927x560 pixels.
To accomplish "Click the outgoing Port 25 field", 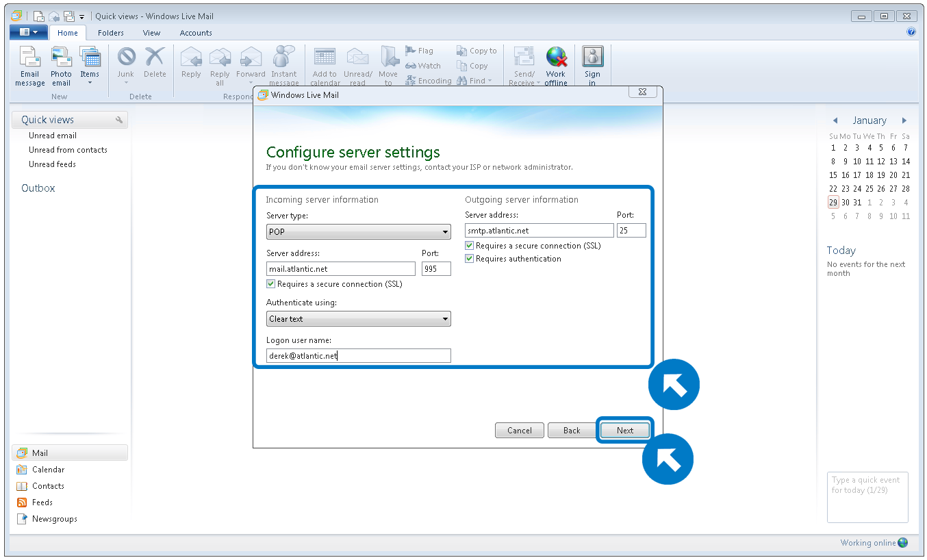I will [631, 230].
